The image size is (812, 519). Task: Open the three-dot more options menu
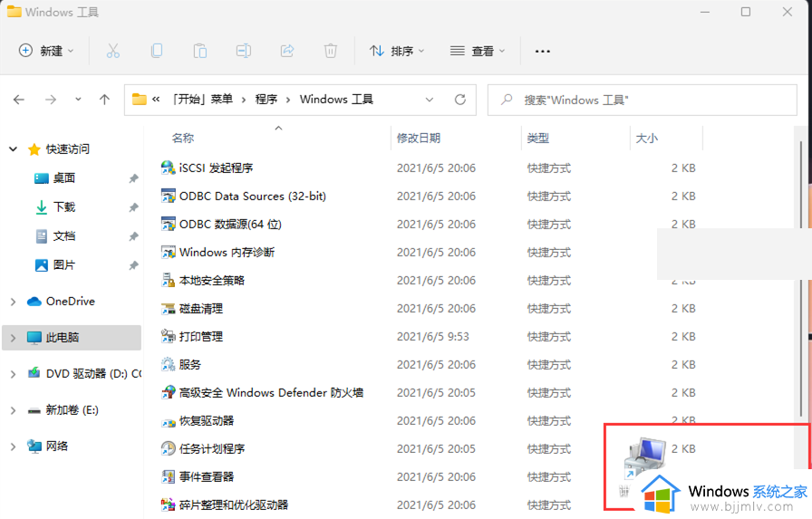542,52
